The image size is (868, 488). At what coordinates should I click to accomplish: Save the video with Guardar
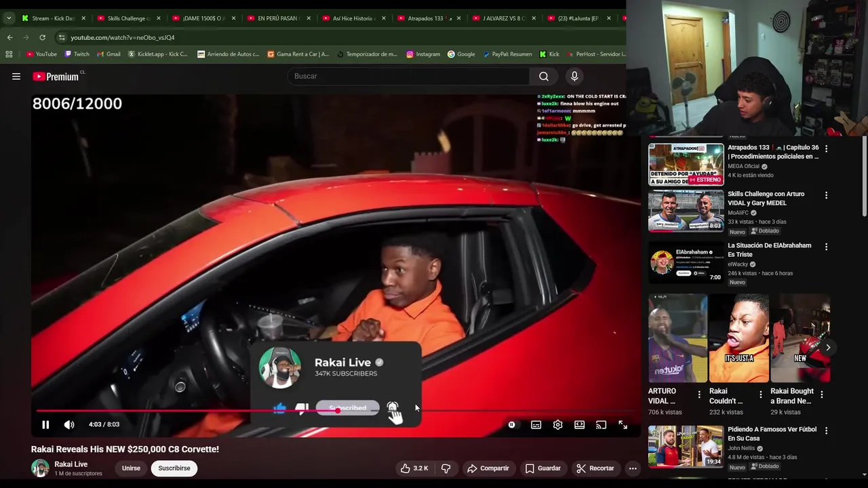click(543, 468)
